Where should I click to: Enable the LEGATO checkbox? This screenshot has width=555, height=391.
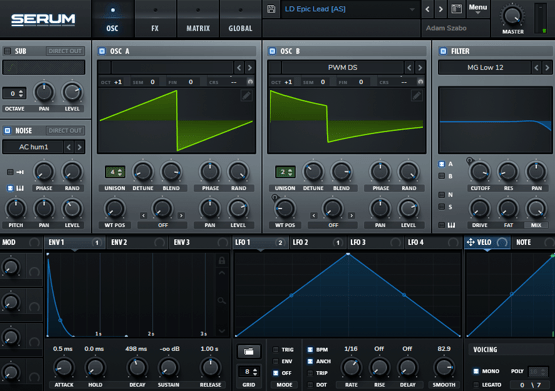tap(476, 384)
